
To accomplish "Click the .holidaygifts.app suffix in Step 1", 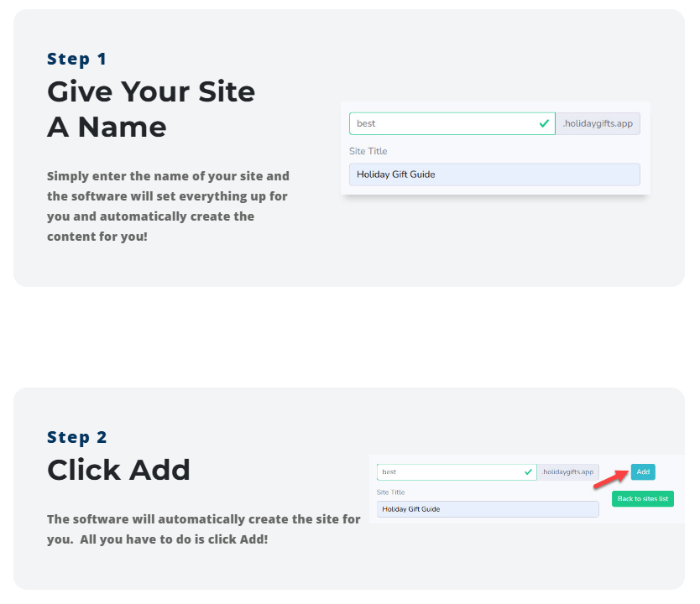I will (x=598, y=123).
